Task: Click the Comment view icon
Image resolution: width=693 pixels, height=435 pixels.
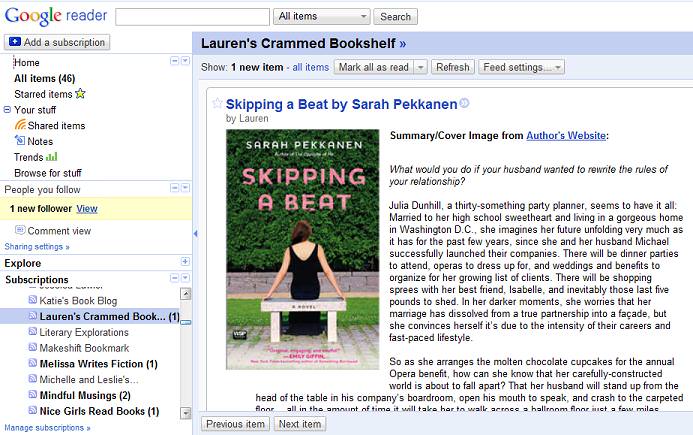Action: [x=20, y=230]
